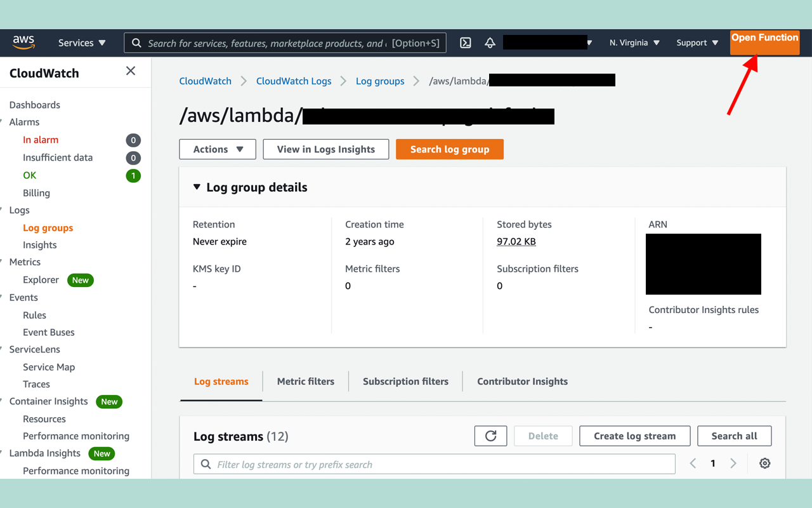This screenshot has width=812, height=508.
Task: Open Performance monitoring under Lambda Insights
Action: coord(76,471)
